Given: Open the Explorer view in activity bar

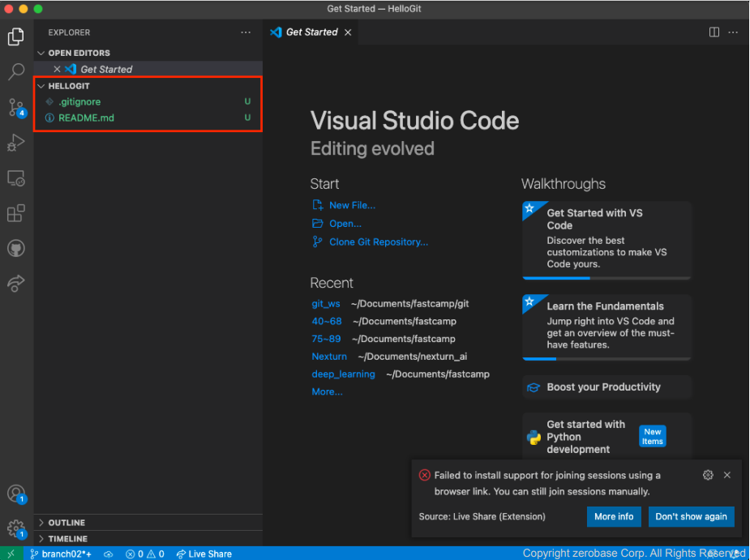Looking at the screenshot, I should tap(15, 36).
